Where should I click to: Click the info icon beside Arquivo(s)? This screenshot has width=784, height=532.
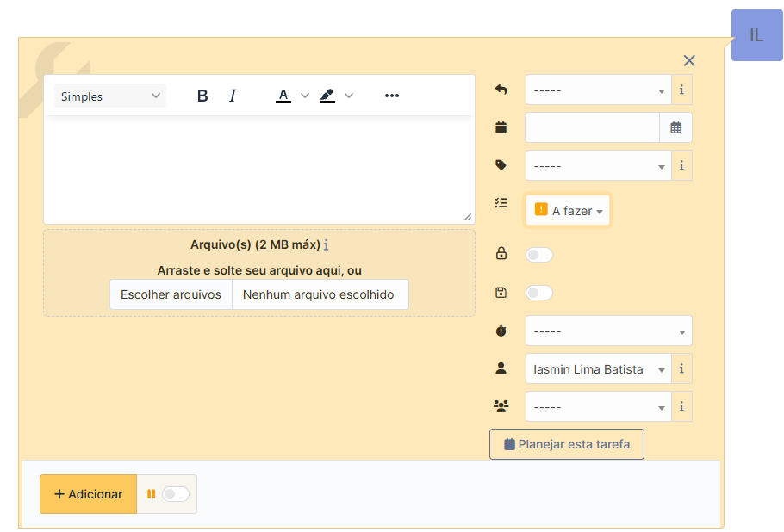coord(326,244)
